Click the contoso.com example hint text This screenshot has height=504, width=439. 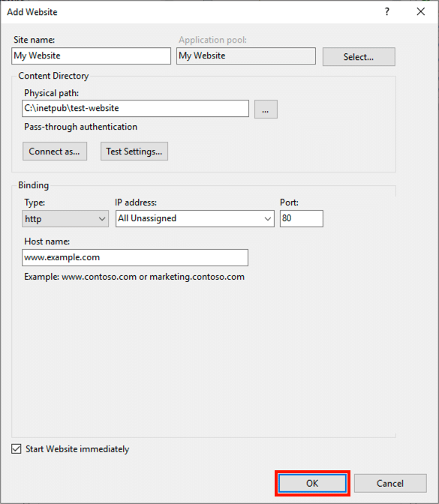tap(134, 277)
